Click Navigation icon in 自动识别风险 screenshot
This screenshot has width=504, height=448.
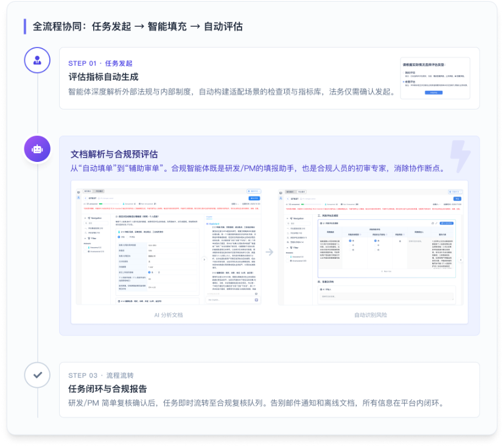[291, 219]
